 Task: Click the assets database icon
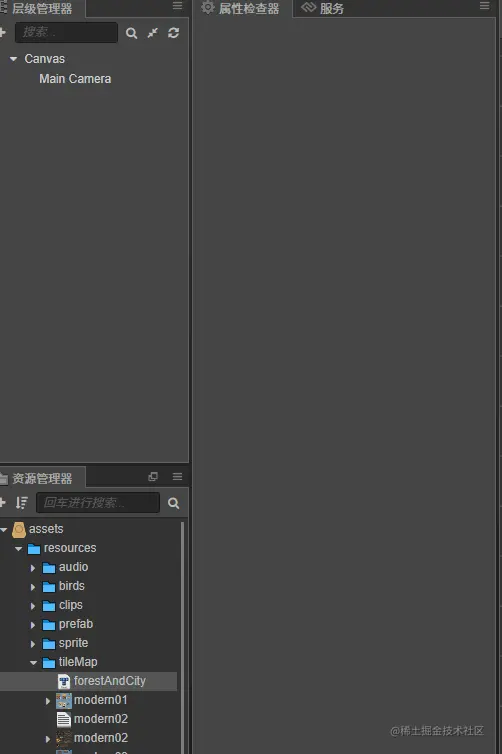coord(19,529)
